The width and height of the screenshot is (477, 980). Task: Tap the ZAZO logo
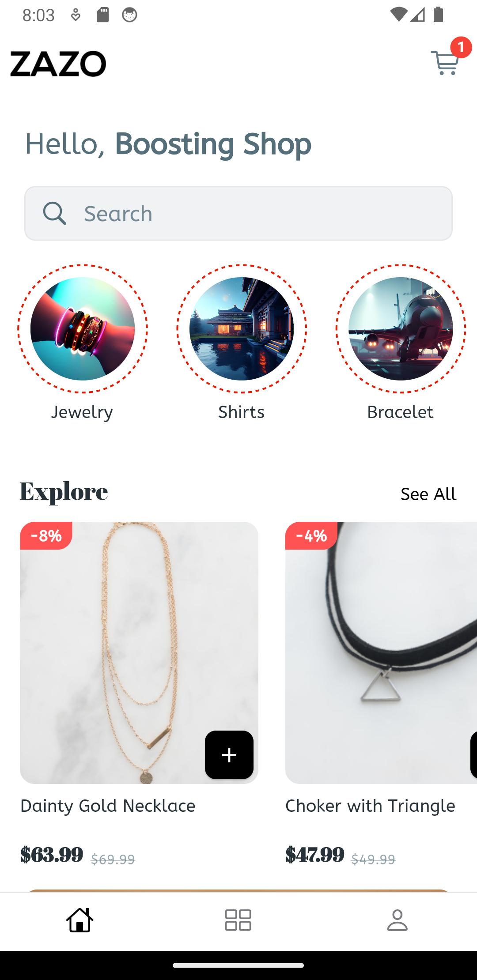(x=58, y=64)
